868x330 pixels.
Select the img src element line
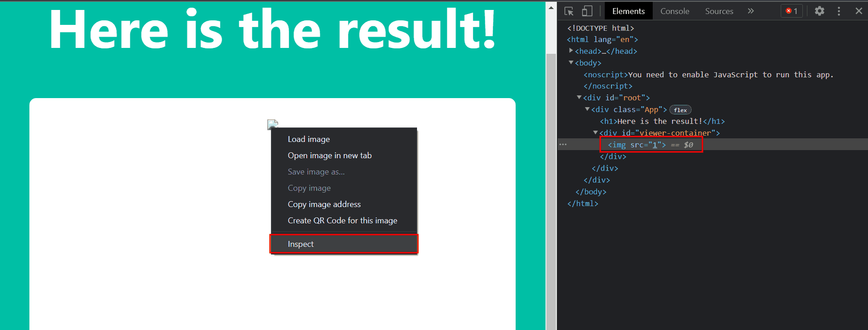click(650, 145)
